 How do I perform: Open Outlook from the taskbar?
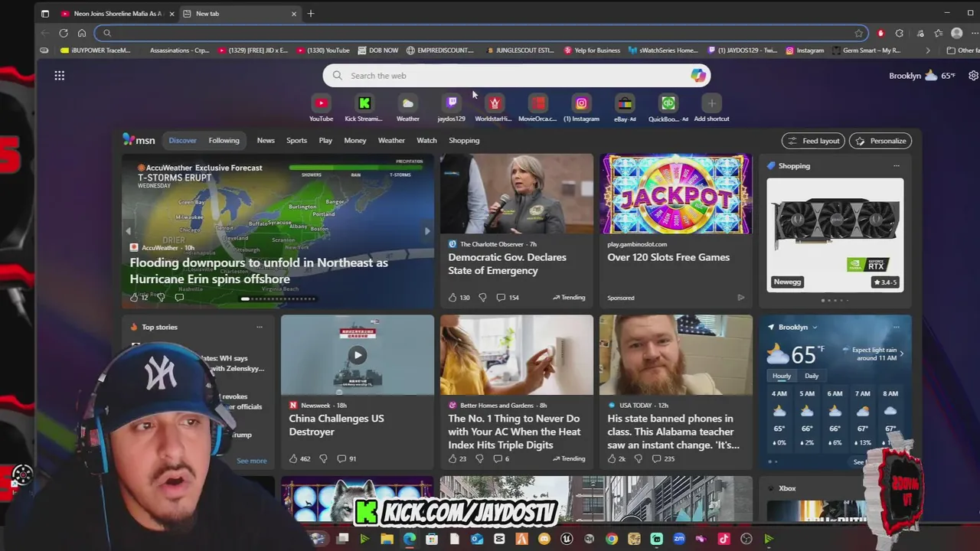point(476,539)
